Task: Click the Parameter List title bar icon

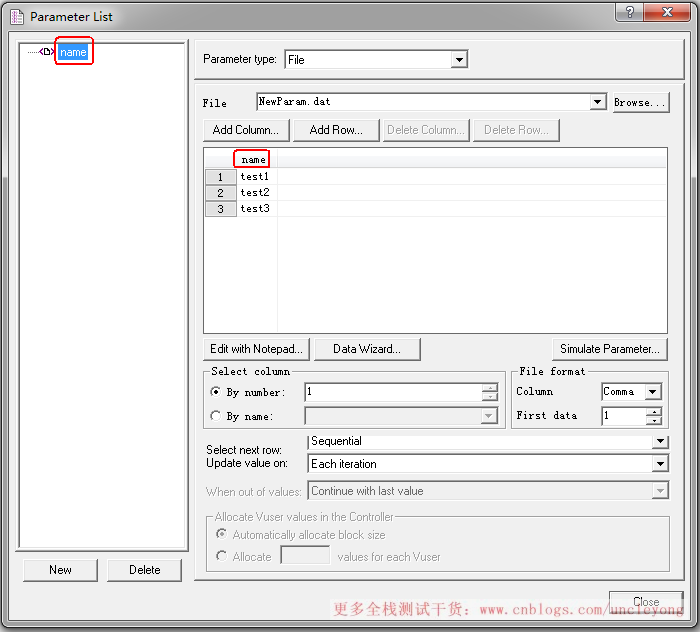Action: (17, 17)
